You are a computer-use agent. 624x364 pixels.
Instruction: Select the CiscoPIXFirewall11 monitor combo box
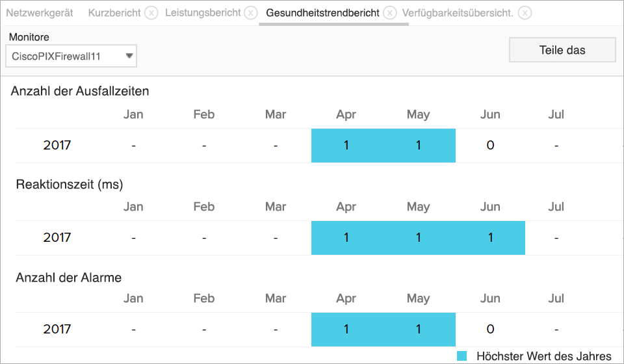65,57
